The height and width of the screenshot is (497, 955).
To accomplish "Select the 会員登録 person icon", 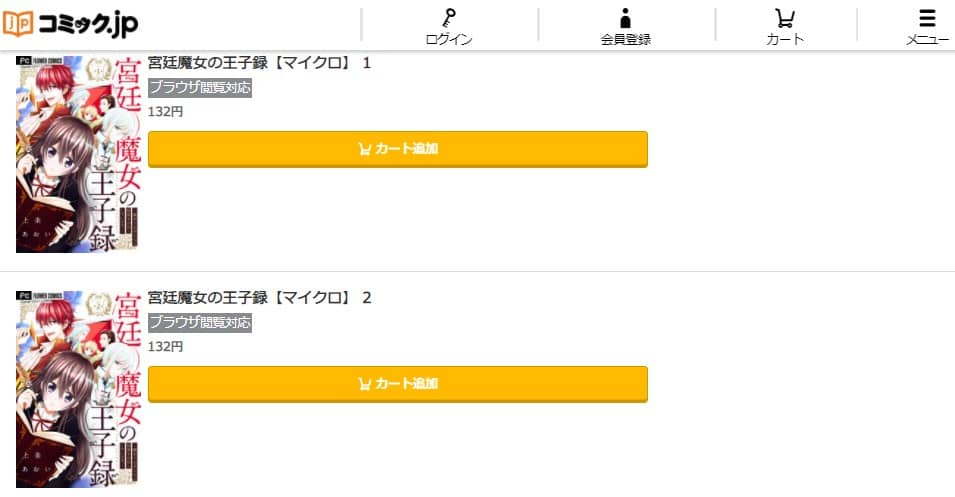I will [625, 18].
